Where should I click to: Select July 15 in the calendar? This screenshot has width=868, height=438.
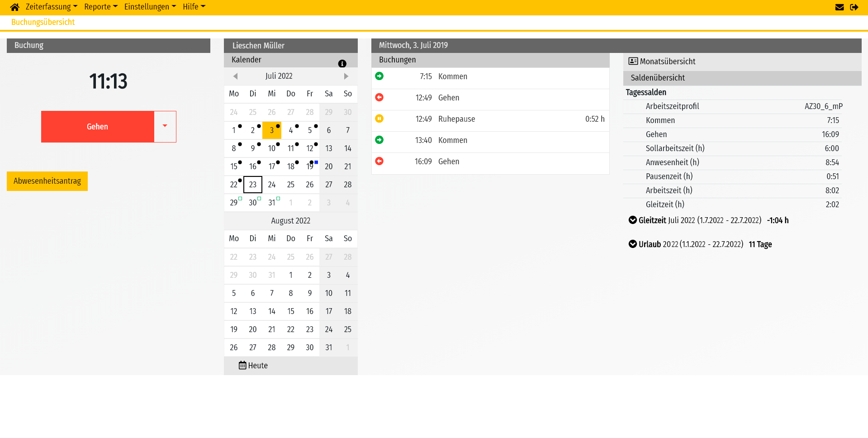pyautogui.click(x=234, y=166)
